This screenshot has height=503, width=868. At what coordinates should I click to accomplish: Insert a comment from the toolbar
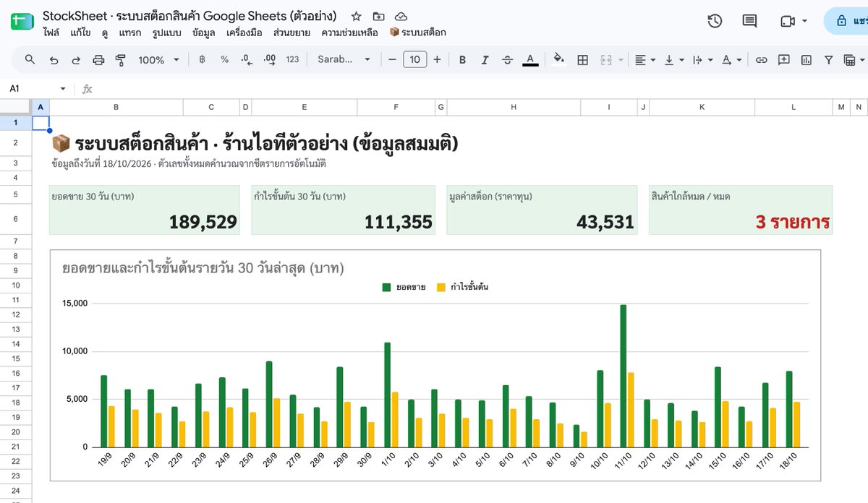click(783, 60)
